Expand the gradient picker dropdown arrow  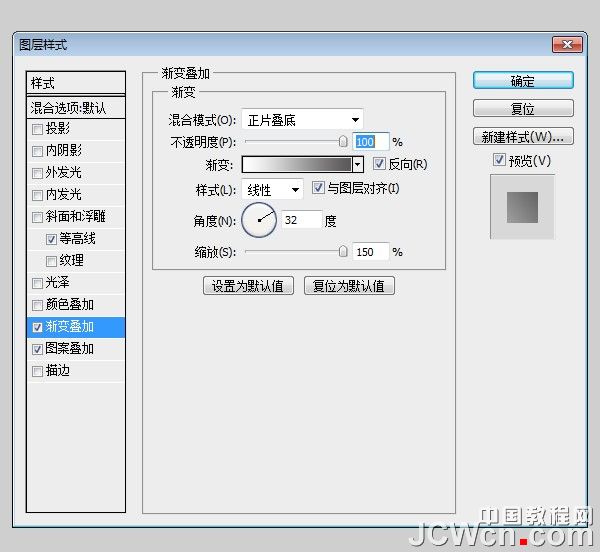tap(358, 164)
